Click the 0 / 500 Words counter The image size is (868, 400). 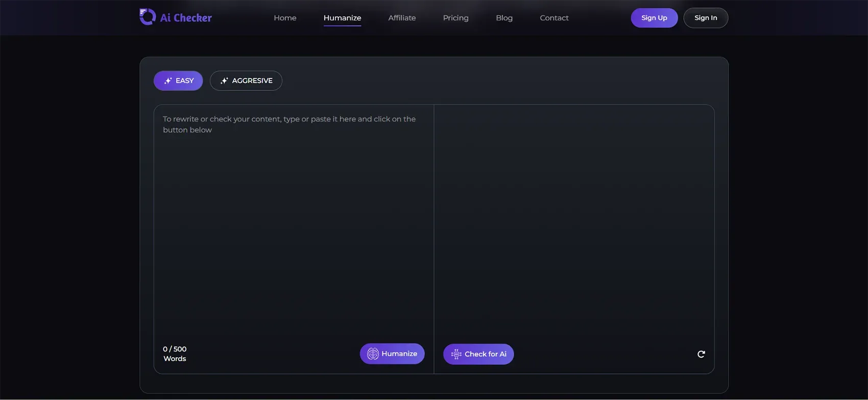[175, 354]
